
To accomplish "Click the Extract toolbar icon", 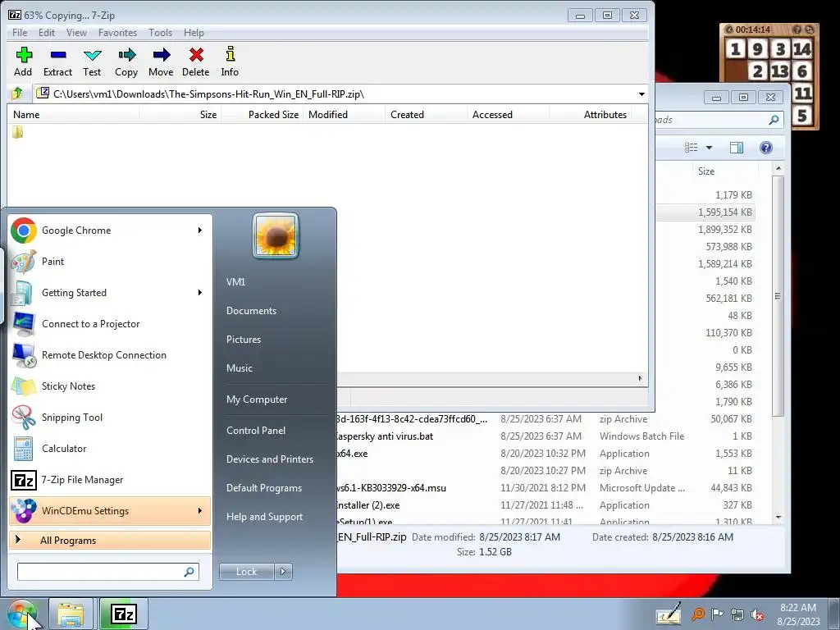I will point(58,62).
